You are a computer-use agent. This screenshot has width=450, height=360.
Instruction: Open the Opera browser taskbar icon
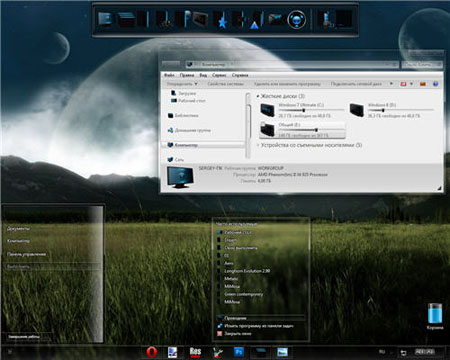click(x=152, y=352)
